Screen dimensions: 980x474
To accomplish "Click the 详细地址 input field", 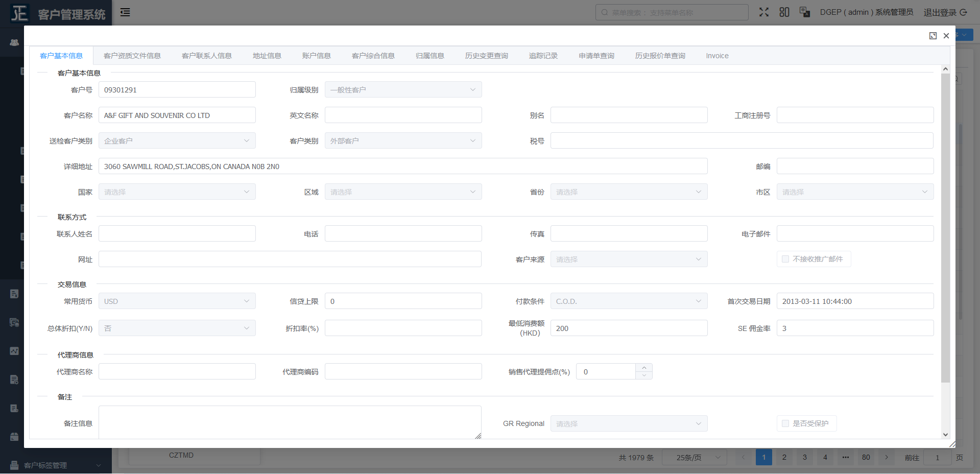I will pos(403,166).
